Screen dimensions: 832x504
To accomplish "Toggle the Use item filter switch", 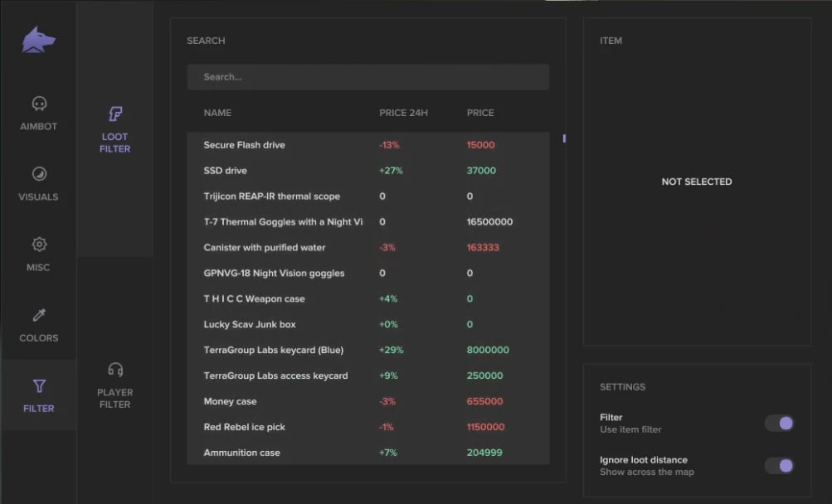I will [x=779, y=424].
